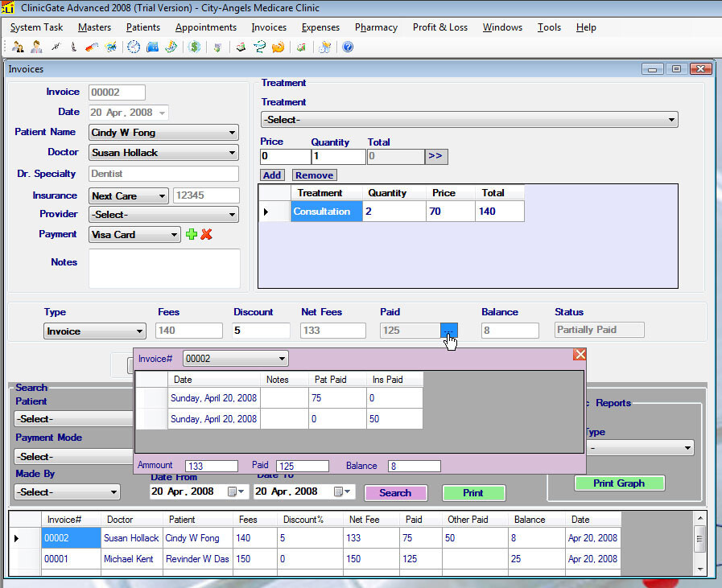Click the Ins Paid 50 payment cell
The width and height of the screenshot is (722, 588).
tap(394, 419)
